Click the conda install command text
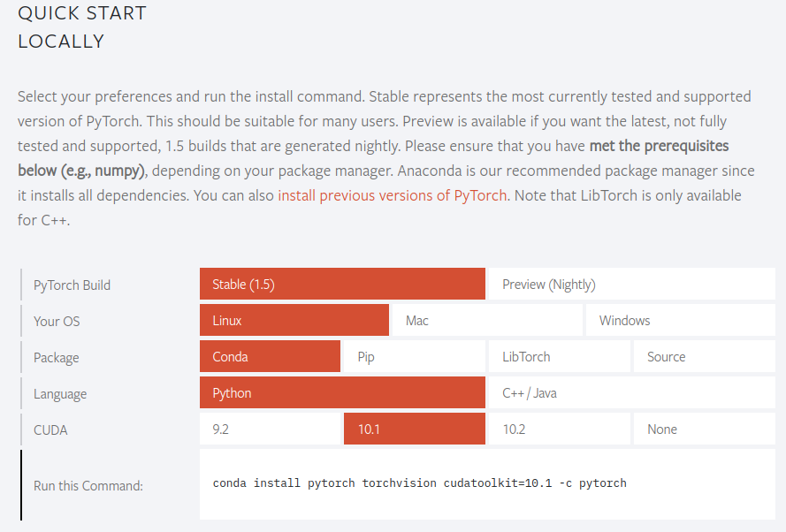786x532 pixels. coord(419,483)
